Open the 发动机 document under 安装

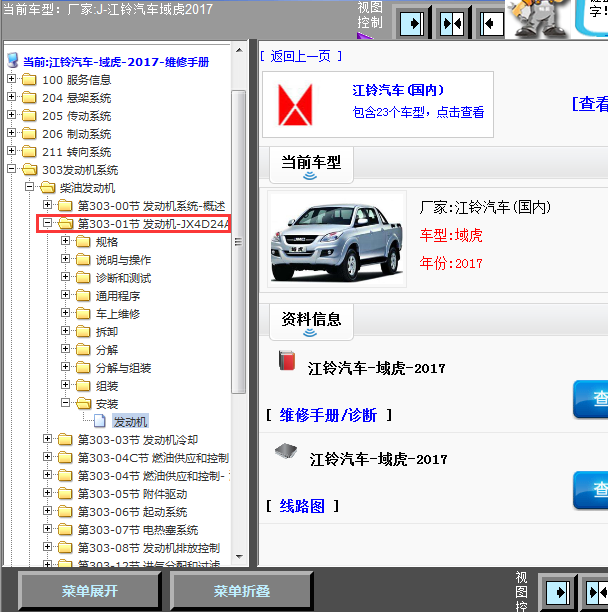pyautogui.click(x=130, y=422)
